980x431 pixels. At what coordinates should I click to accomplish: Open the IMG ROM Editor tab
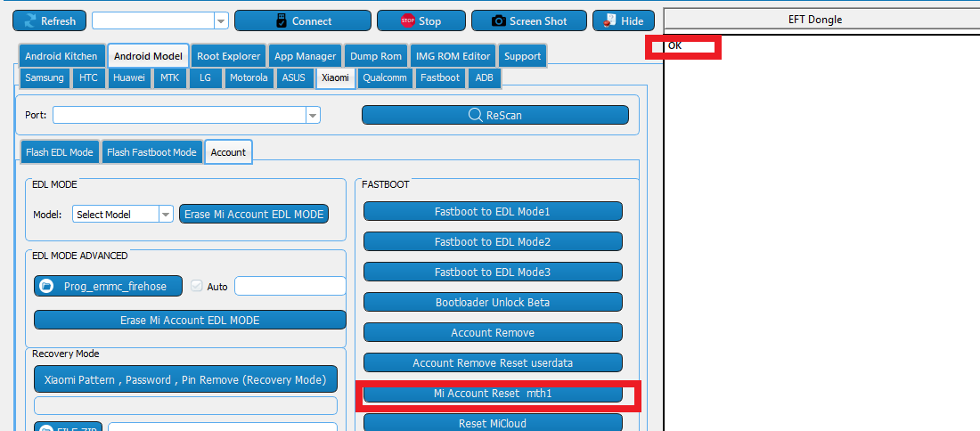point(453,56)
